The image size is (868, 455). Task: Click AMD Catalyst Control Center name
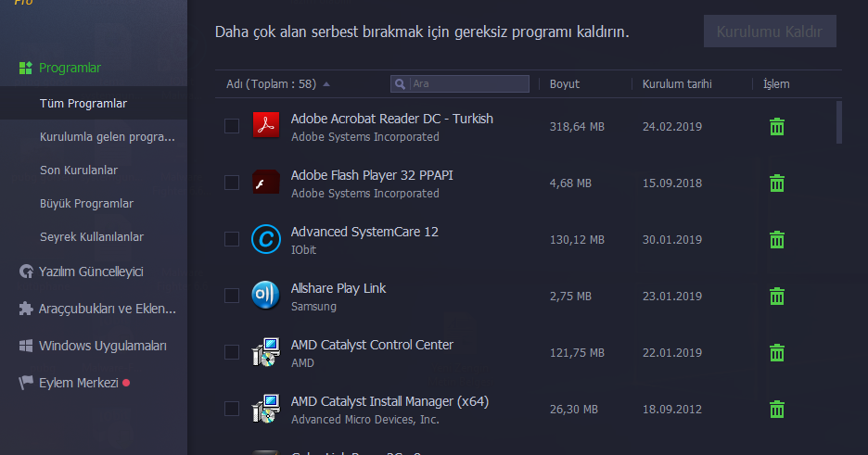(372, 345)
